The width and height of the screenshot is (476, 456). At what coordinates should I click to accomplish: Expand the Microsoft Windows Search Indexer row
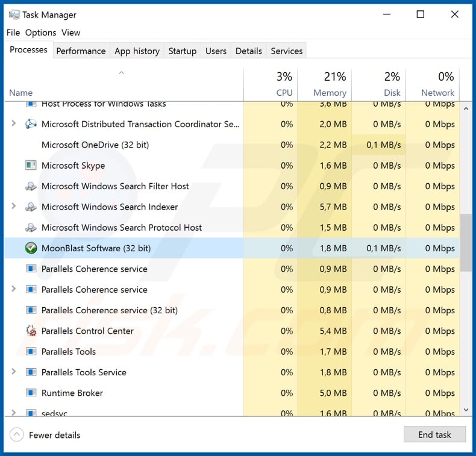[x=13, y=206]
